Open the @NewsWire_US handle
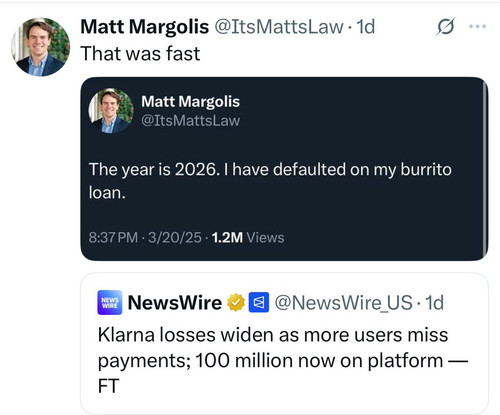 pyautogui.click(x=343, y=303)
